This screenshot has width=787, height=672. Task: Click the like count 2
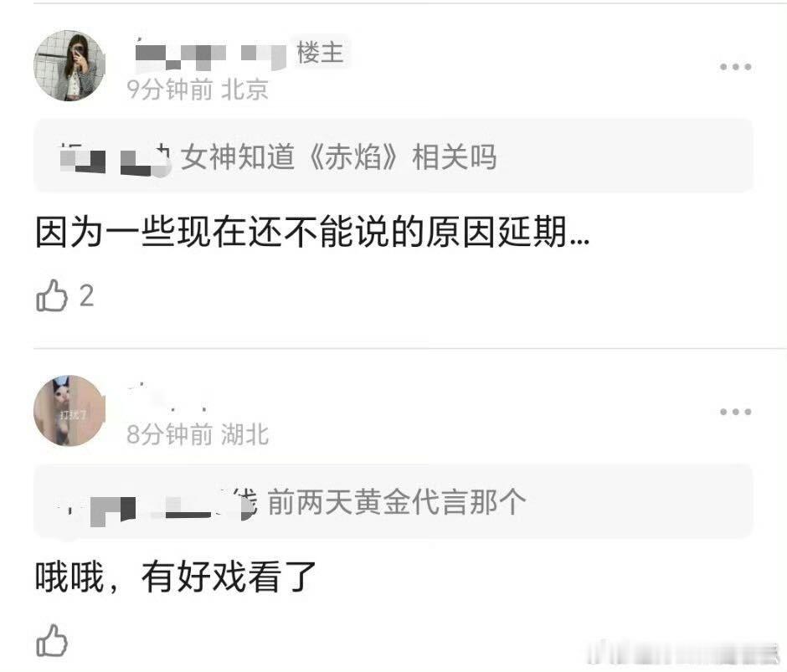(87, 295)
